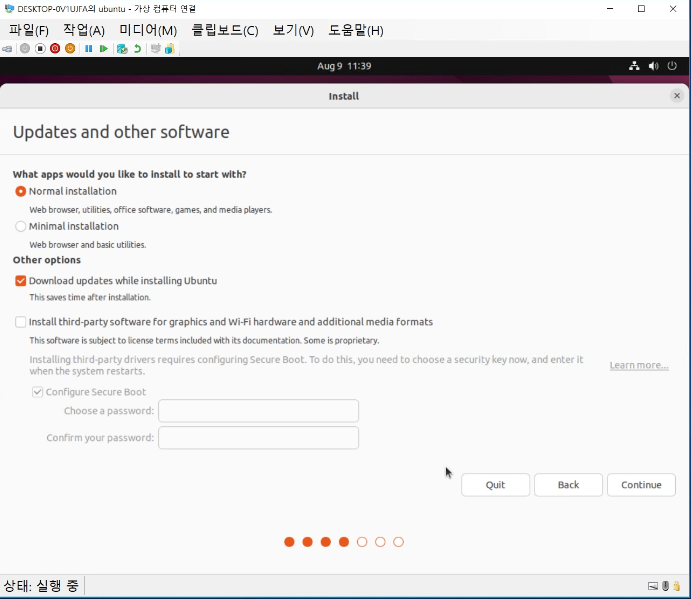
Task: Maximize the VM connection window
Action: (x=641, y=8)
